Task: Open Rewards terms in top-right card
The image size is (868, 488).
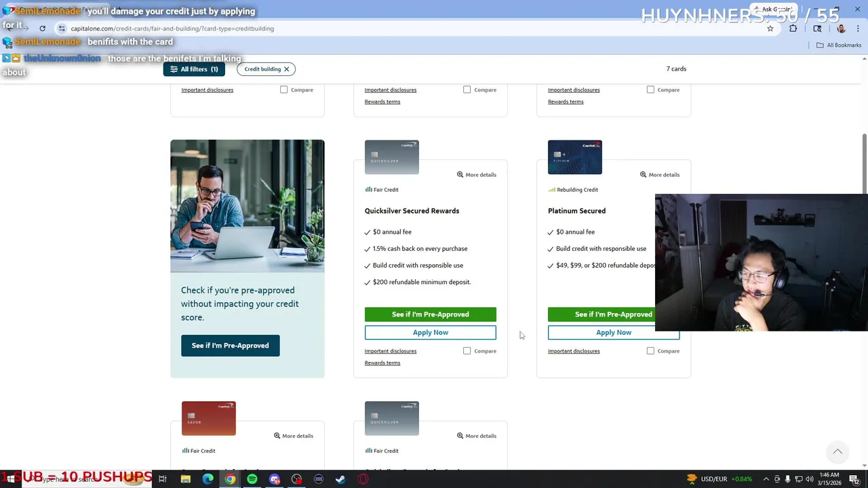Action: point(566,102)
